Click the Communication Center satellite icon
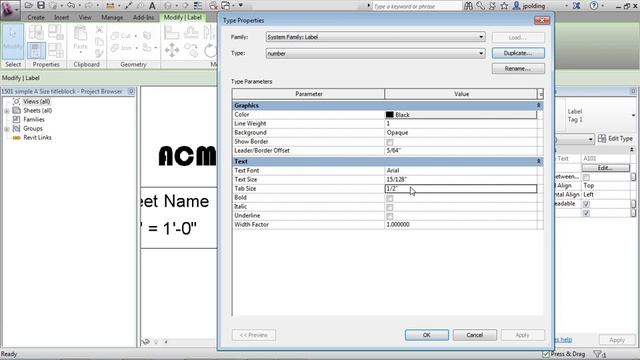This screenshot has height=360, width=640. (x=492, y=6)
